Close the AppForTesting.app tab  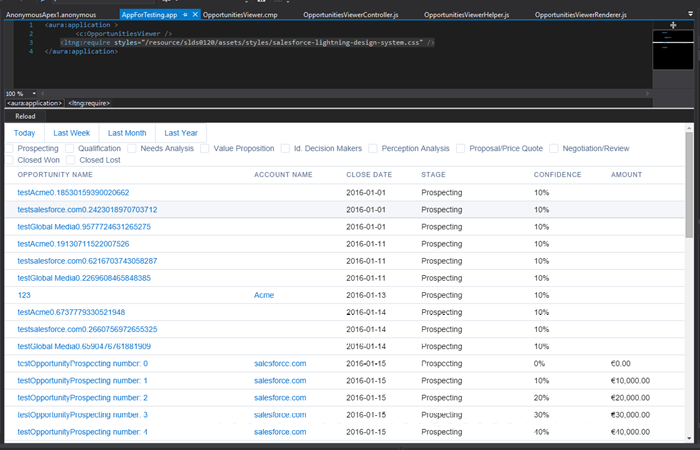point(195,15)
